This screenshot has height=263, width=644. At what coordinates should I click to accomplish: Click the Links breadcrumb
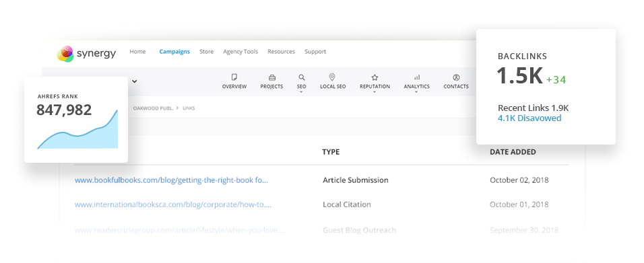click(x=189, y=108)
